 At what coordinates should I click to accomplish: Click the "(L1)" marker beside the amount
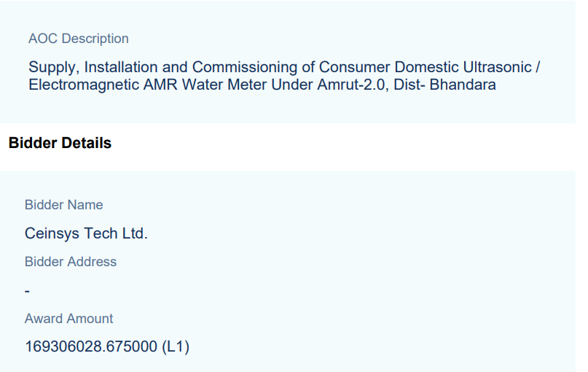[x=175, y=347]
